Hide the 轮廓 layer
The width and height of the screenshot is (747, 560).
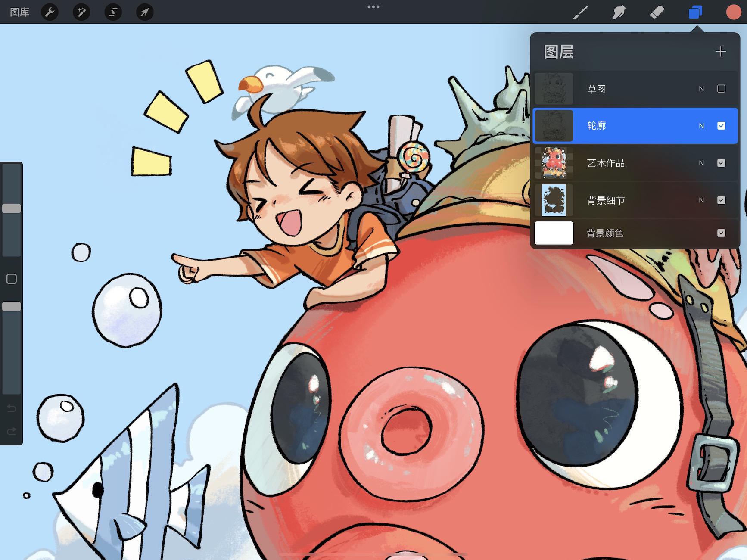click(721, 126)
